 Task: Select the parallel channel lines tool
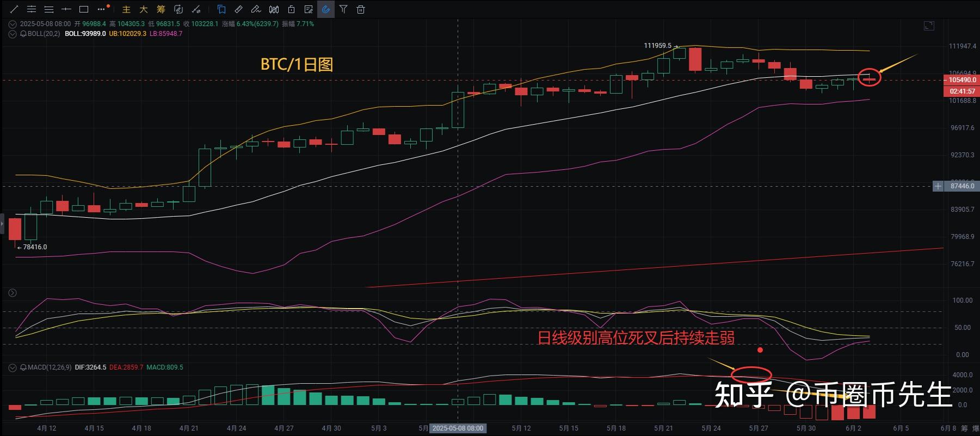tap(32, 9)
